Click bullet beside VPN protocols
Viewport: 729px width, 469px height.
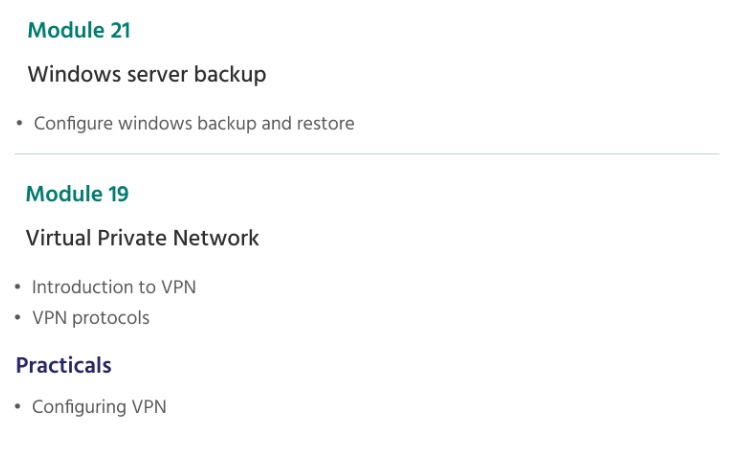(x=18, y=318)
